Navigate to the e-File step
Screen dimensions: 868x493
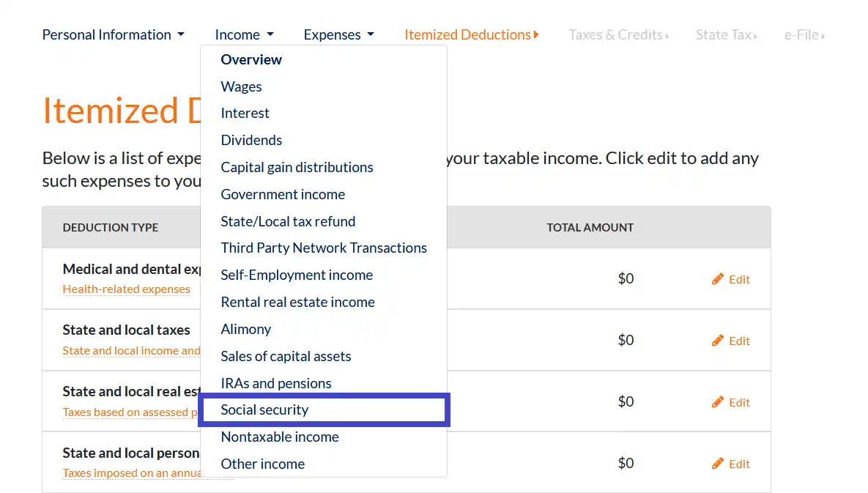804,34
